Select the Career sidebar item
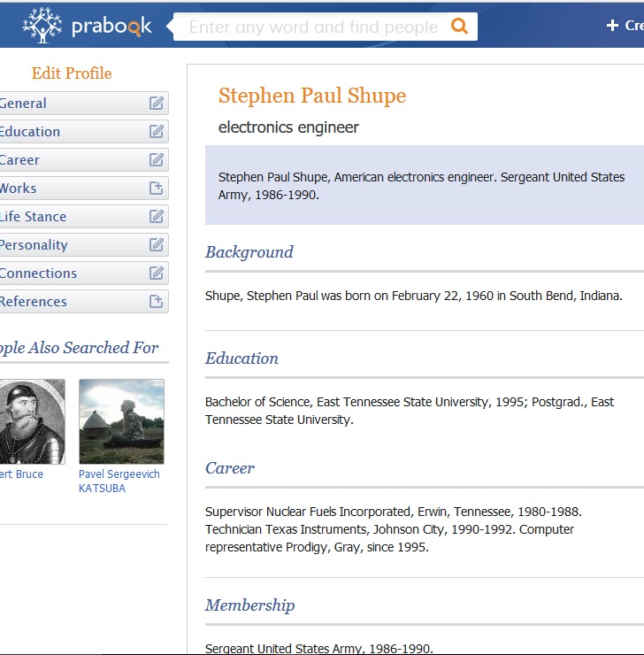Viewport: 644px width, 655px height. click(20, 160)
